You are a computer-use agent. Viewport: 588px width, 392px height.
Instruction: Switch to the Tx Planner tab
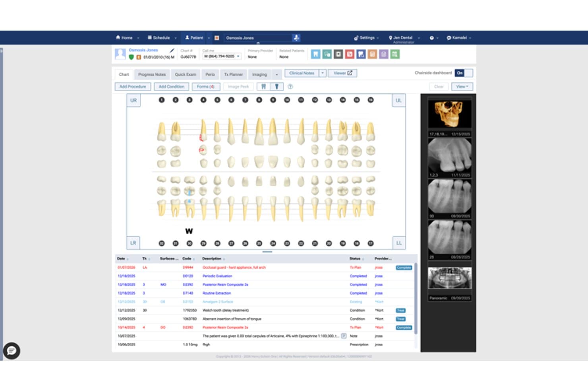click(x=233, y=75)
